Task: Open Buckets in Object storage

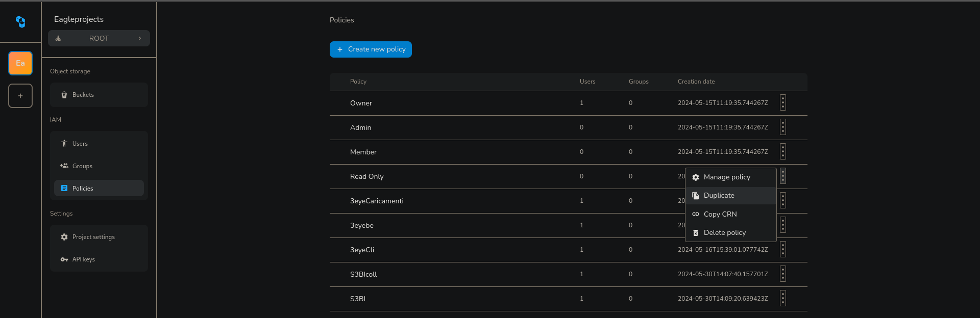Action: point(83,95)
